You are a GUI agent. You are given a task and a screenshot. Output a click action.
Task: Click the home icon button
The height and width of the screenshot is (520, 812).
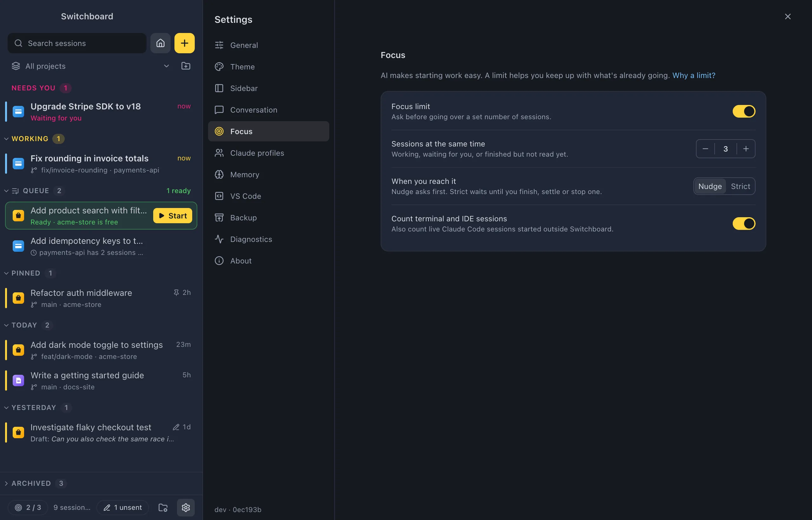[160, 43]
